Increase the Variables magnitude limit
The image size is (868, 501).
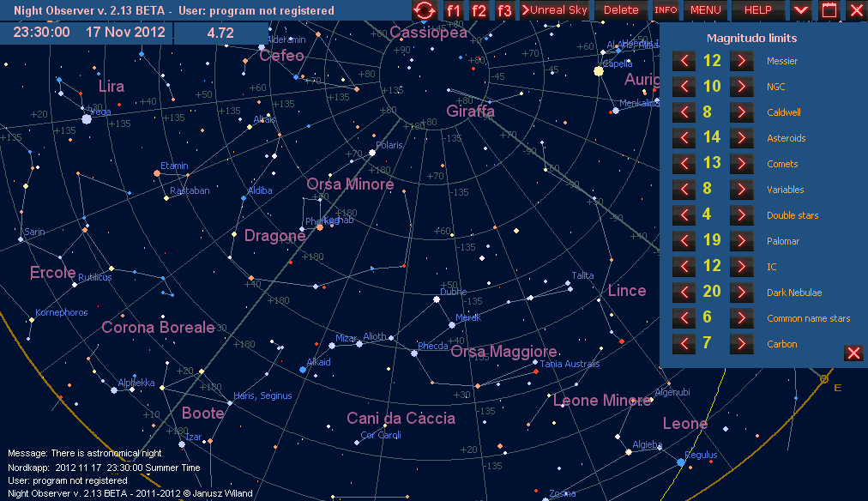742,190
